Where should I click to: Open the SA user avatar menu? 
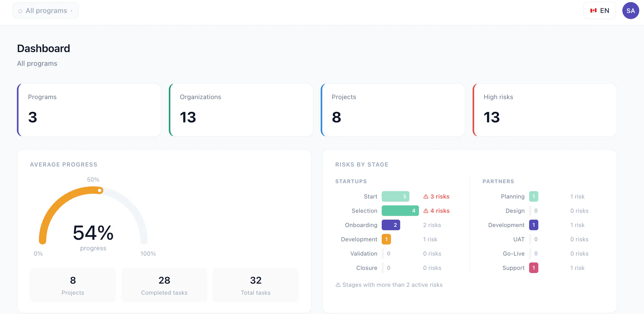point(631,11)
